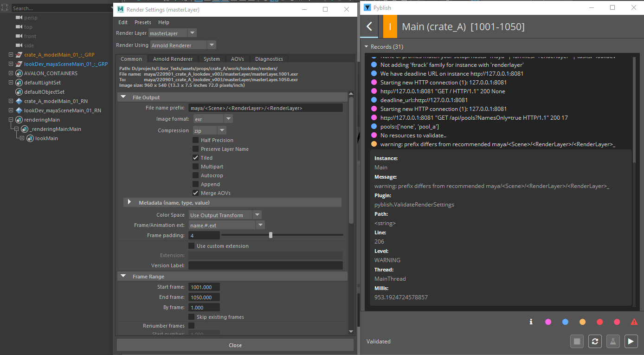This screenshot has height=355, width=644.
Task: Click the Pyblish publish play button
Action: (x=631, y=342)
